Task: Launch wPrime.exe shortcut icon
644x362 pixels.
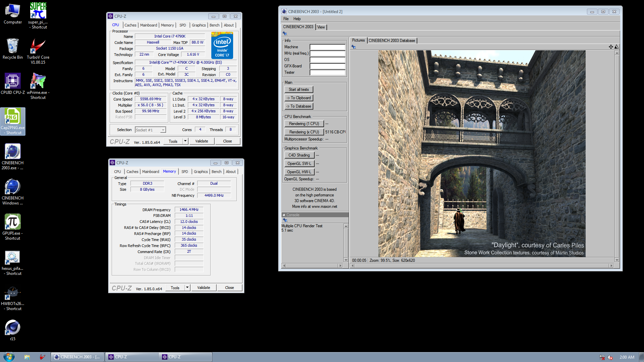Action: (38, 86)
